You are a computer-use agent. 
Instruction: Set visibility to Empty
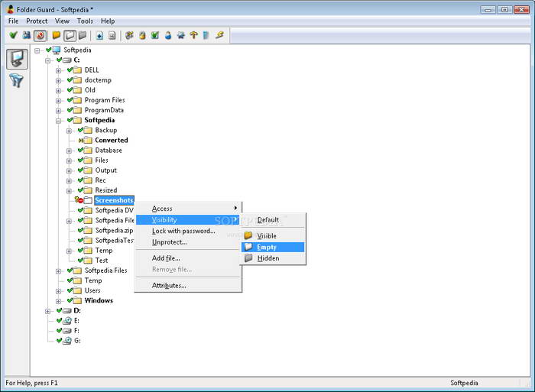coord(273,247)
